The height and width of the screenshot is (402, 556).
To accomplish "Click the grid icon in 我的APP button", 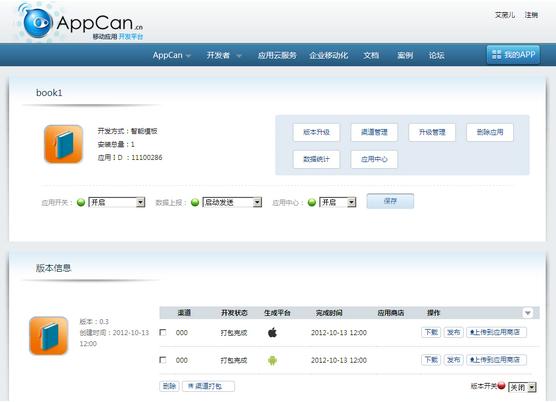I will pyautogui.click(x=496, y=55).
